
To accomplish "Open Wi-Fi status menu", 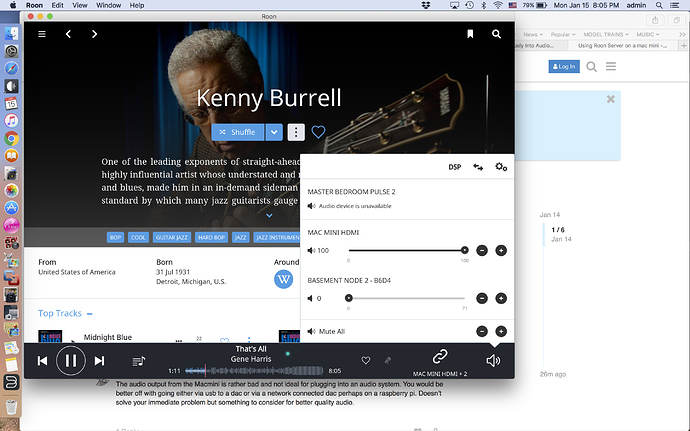I will [498, 5].
